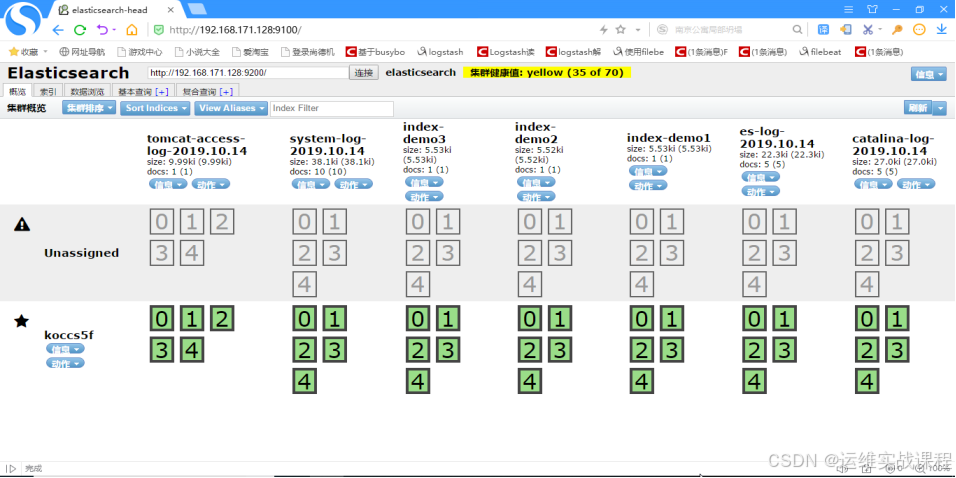The width and height of the screenshot is (956, 478).
Task: Switch to the 基本查询 tab
Action: (143, 91)
